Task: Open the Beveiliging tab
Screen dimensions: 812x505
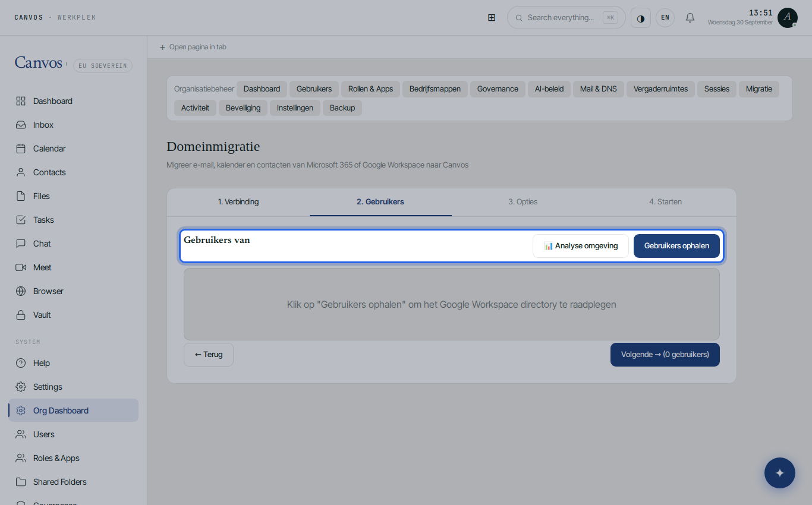Action: [243, 108]
